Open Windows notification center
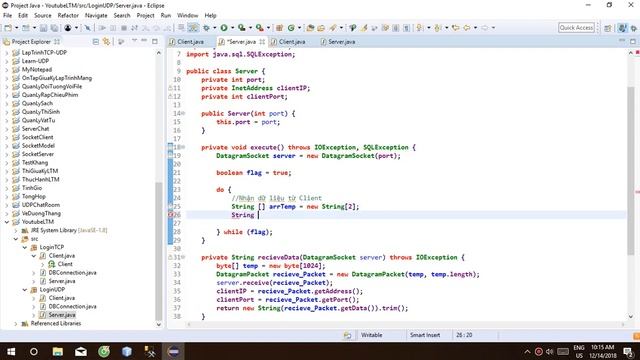 click(628, 351)
